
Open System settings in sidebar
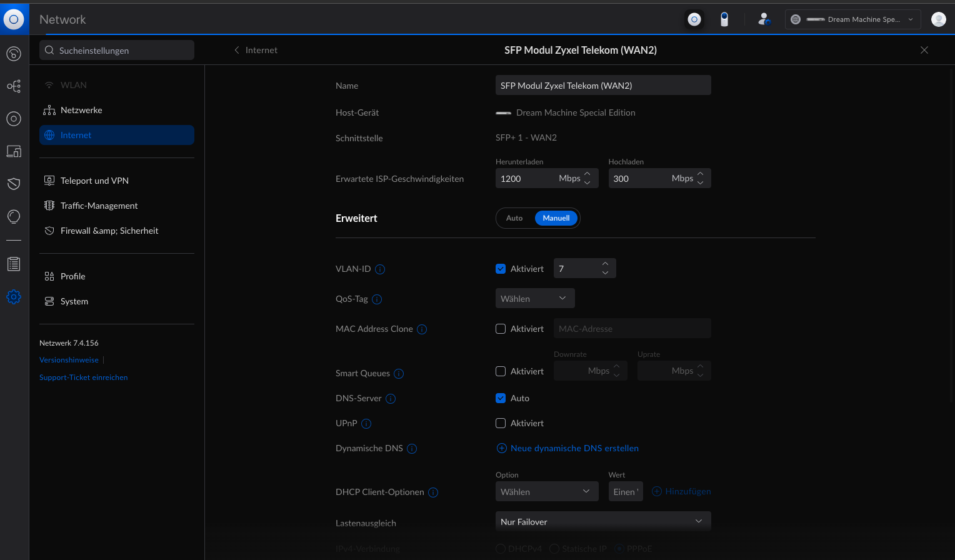[117, 301]
